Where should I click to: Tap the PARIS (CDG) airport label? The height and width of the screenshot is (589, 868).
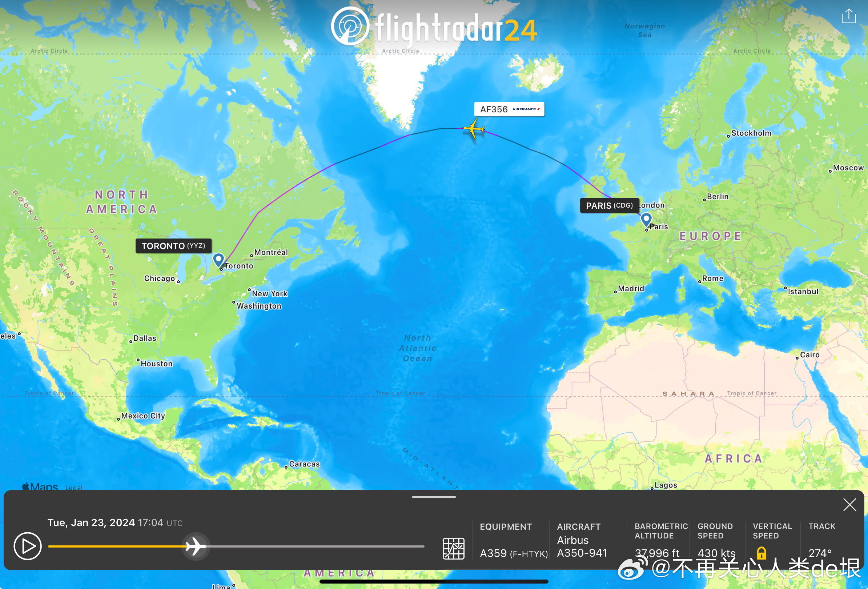click(x=609, y=205)
